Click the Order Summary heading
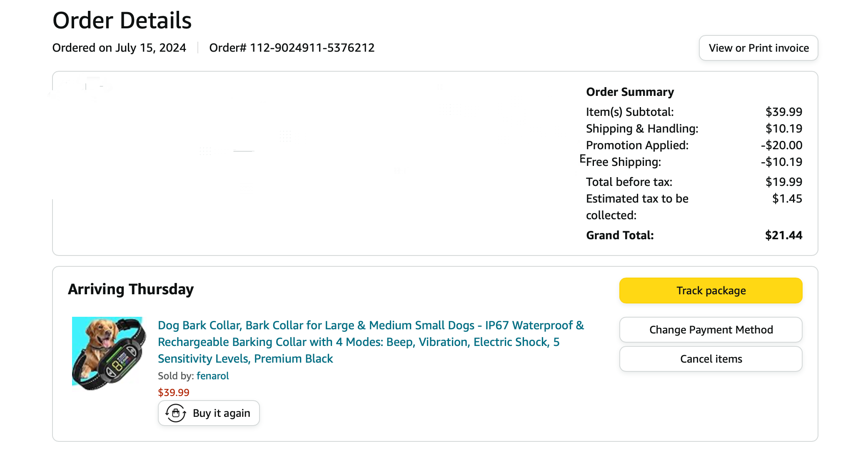868x451 pixels. click(x=630, y=92)
